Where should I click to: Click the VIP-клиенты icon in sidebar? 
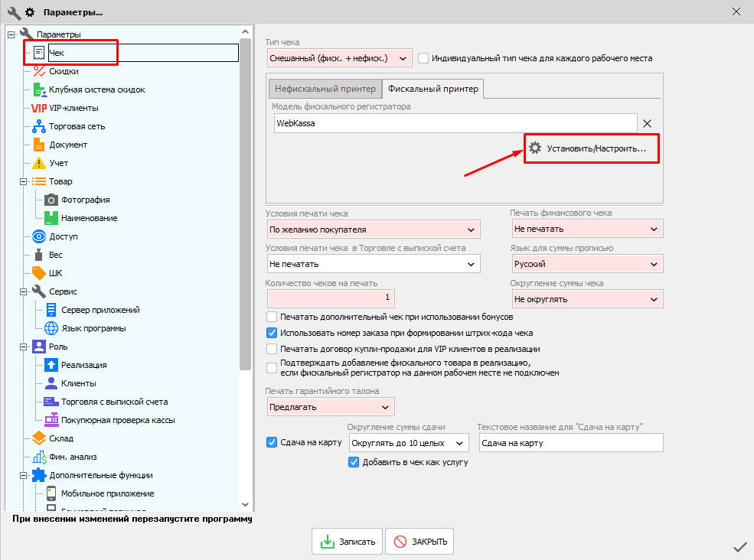(x=39, y=108)
